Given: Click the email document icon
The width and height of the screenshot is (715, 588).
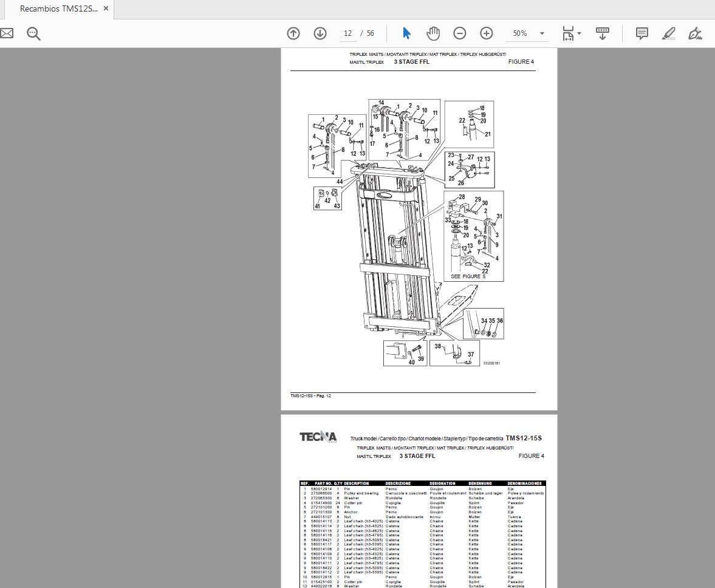Looking at the screenshot, I should pos(7,33).
